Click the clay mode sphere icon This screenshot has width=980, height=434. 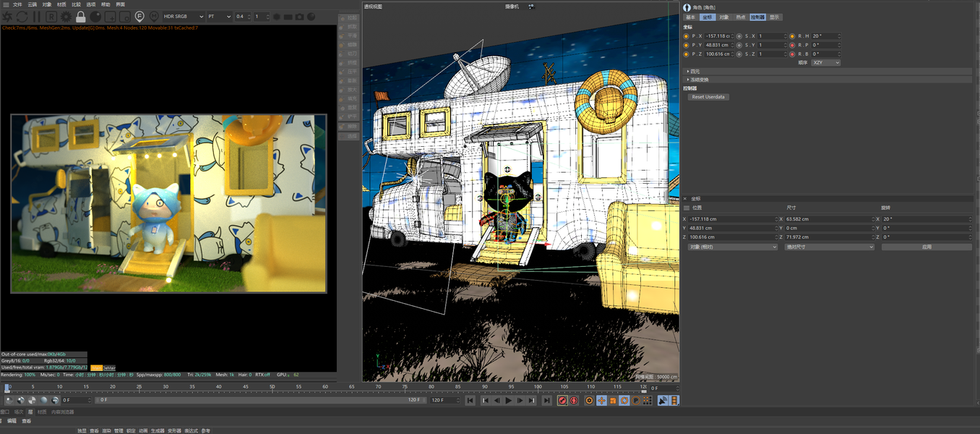pos(95,16)
